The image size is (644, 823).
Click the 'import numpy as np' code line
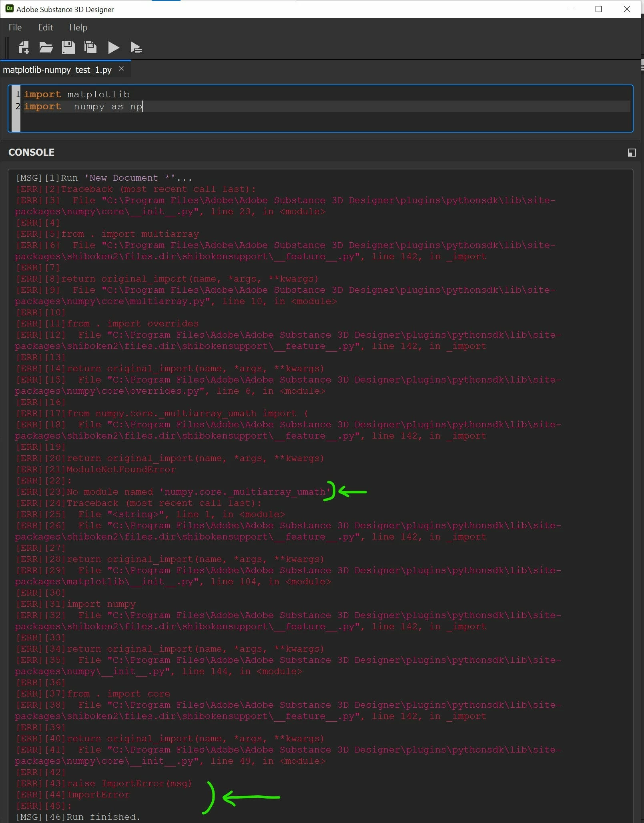pyautogui.click(x=83, y=107)
